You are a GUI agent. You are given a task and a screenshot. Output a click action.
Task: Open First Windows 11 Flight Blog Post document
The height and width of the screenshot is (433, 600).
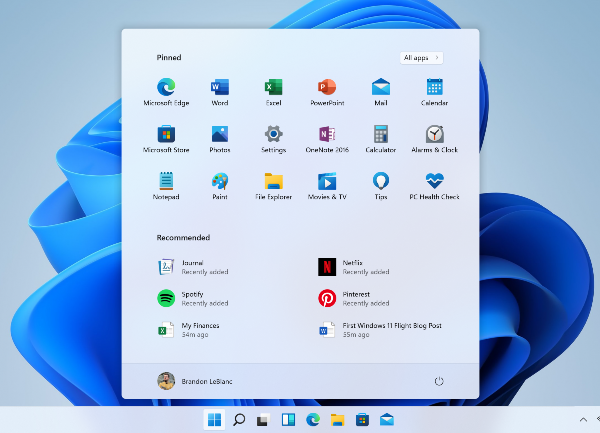point(380,330)
